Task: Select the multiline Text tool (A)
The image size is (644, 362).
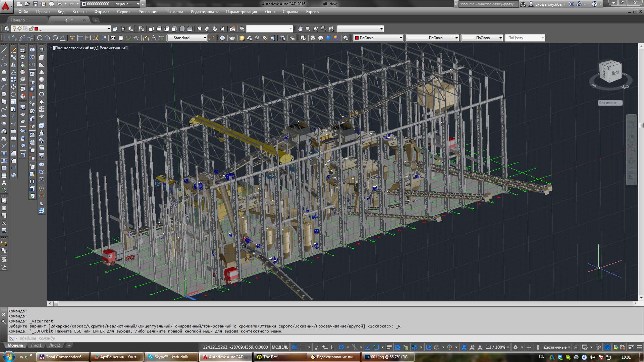Action: (x=4, y=183)
